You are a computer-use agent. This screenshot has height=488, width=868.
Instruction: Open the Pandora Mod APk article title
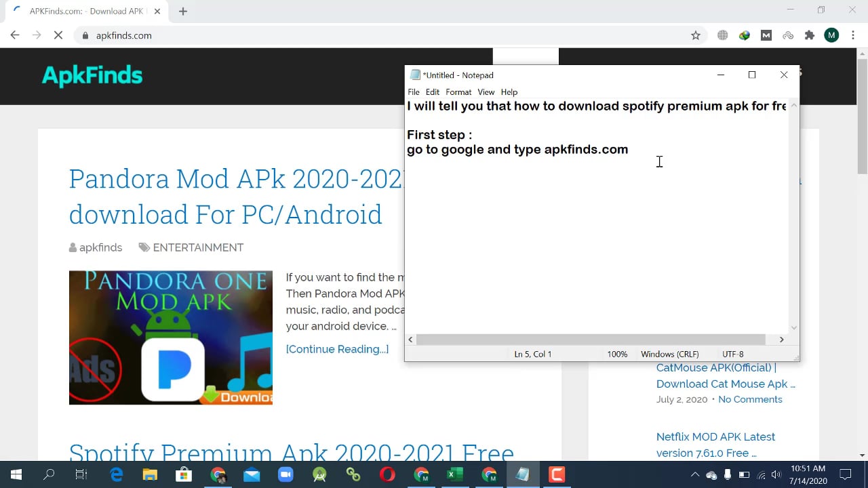(236, 197)
